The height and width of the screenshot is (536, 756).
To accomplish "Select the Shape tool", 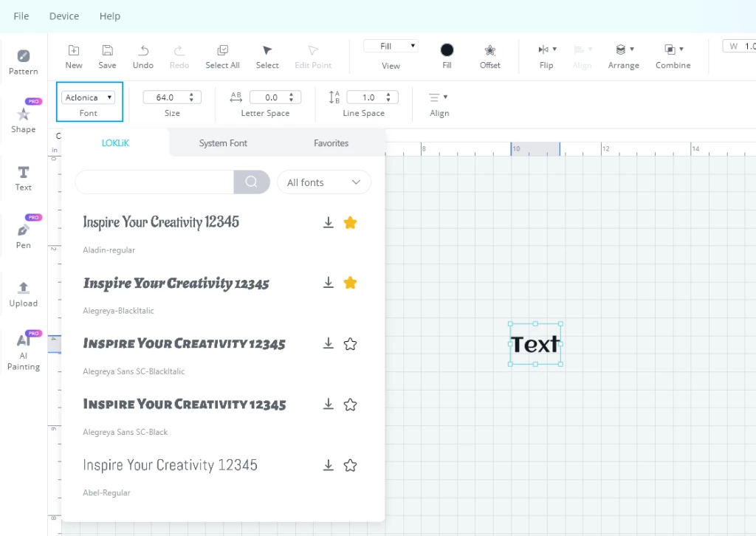I will tap(23, 120).
